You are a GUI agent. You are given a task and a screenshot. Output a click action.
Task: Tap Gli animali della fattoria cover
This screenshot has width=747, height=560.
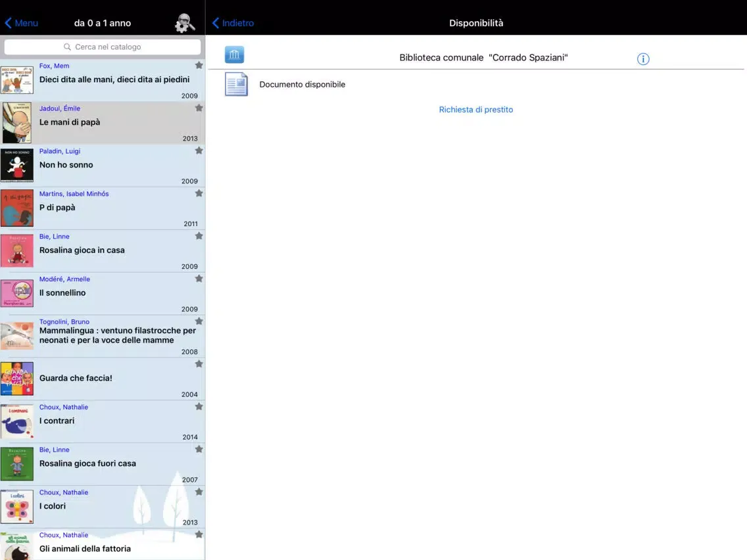click(17, 546)
